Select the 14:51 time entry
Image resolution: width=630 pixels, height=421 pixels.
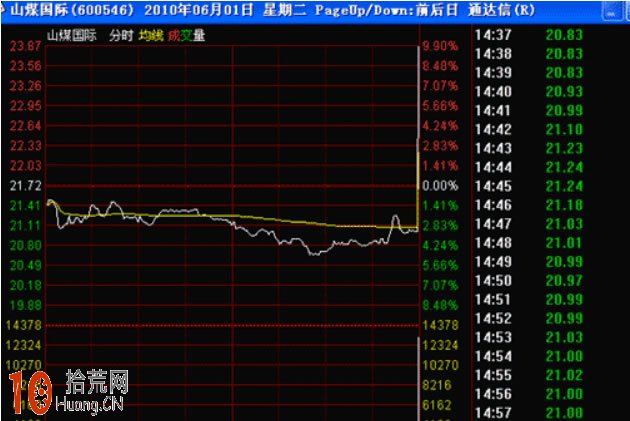(493, 300)
